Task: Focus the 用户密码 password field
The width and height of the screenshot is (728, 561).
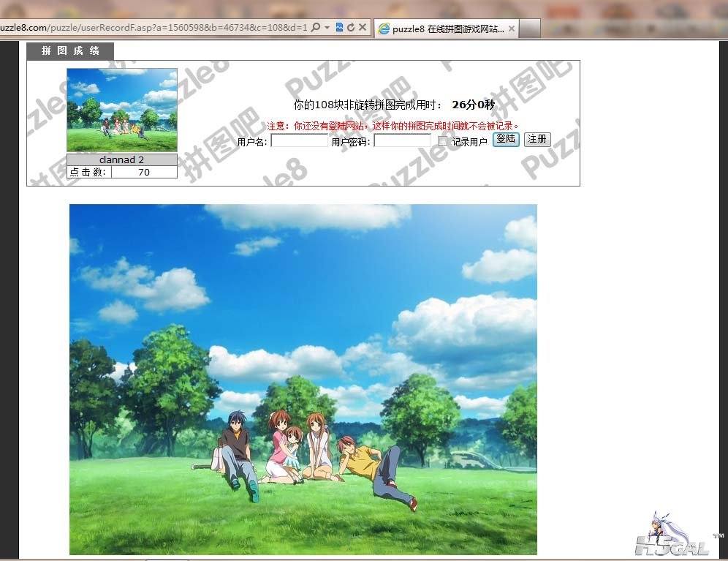Action: [x=403, y=140]
